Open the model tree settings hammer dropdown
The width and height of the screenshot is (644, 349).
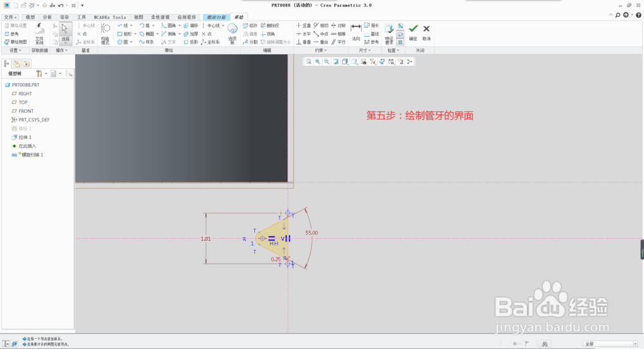pos(41,73)
